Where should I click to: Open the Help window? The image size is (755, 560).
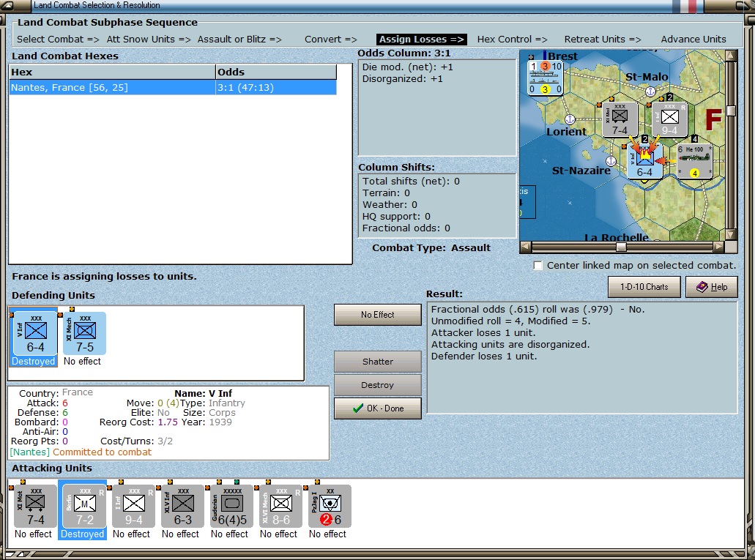click(x=711, y=287)
